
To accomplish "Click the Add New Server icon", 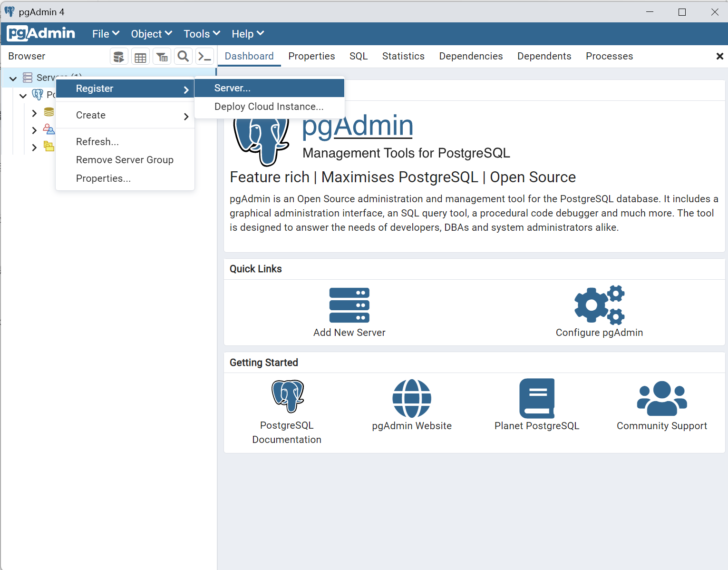I will pos(349,305).
